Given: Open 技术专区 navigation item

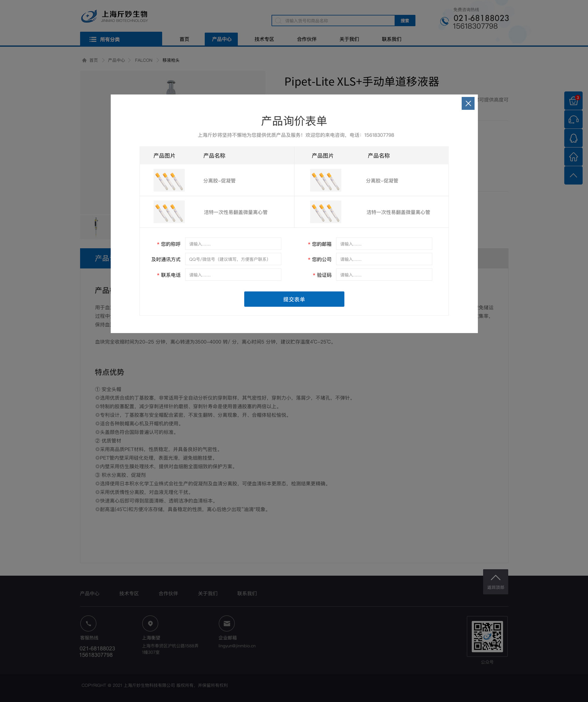Looking at the screenshot, I should [x=264, y=39].
